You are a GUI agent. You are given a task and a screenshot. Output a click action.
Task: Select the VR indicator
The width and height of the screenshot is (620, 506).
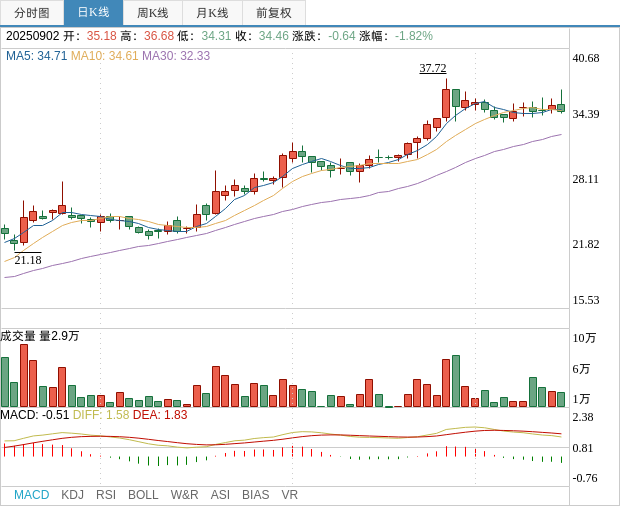289,495
